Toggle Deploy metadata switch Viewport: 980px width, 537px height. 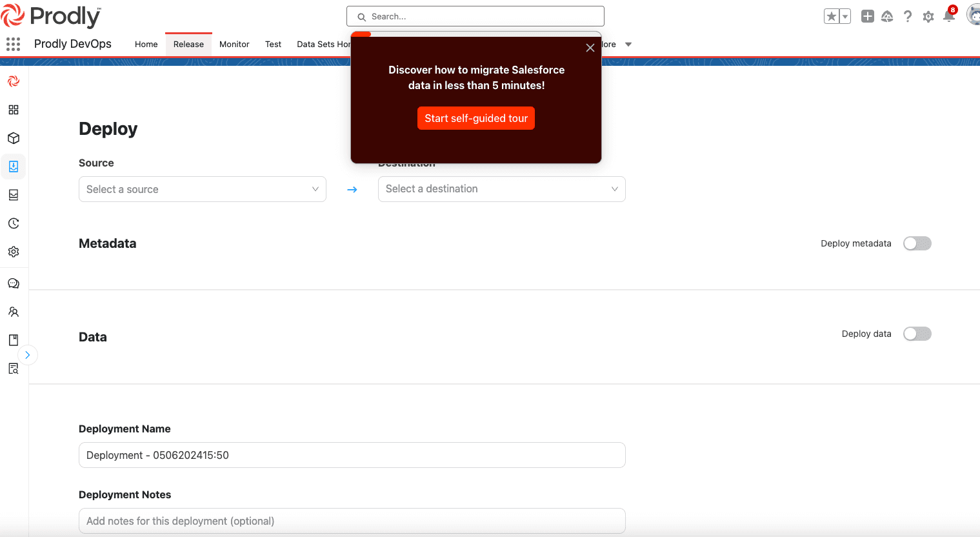click(917, 243)
